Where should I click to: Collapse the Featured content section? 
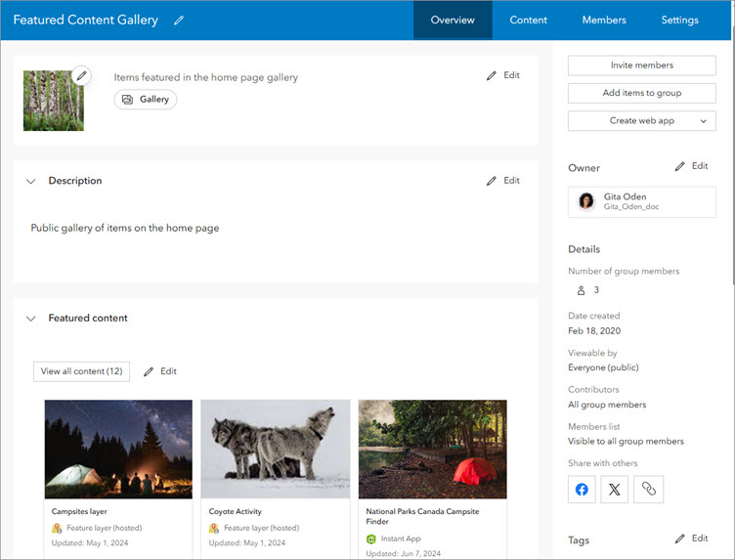click(x=30, y=319)
